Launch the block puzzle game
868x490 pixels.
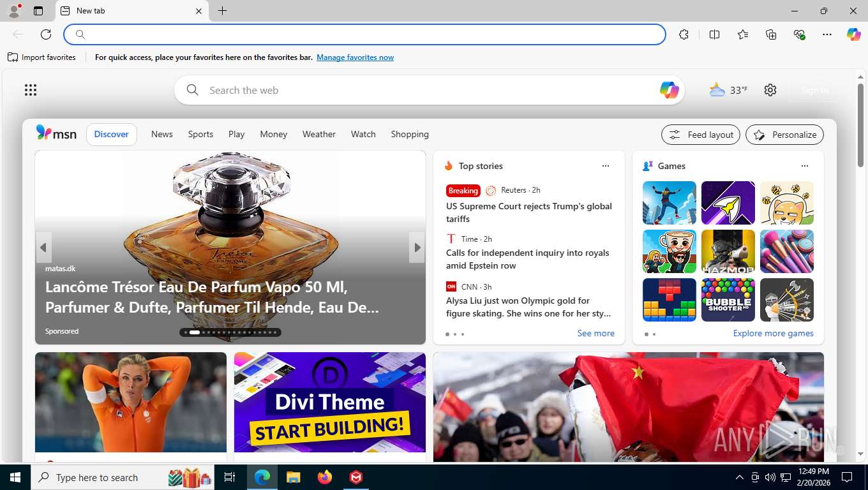click(x=670, y=300)
